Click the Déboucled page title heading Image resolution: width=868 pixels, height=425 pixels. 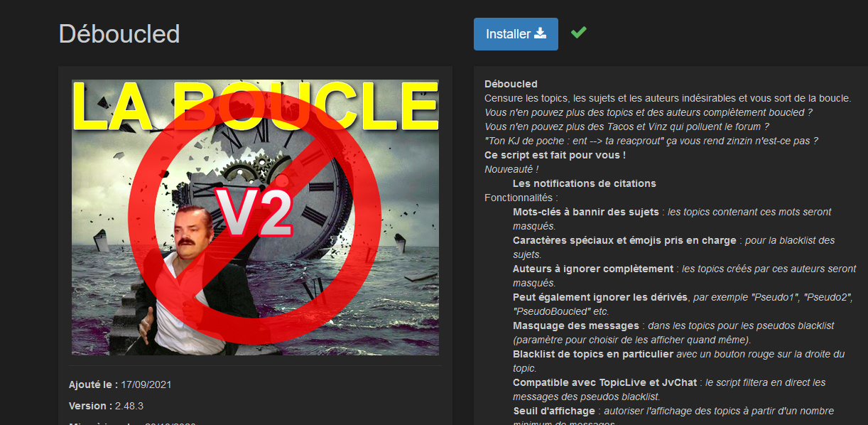(119, 34)
